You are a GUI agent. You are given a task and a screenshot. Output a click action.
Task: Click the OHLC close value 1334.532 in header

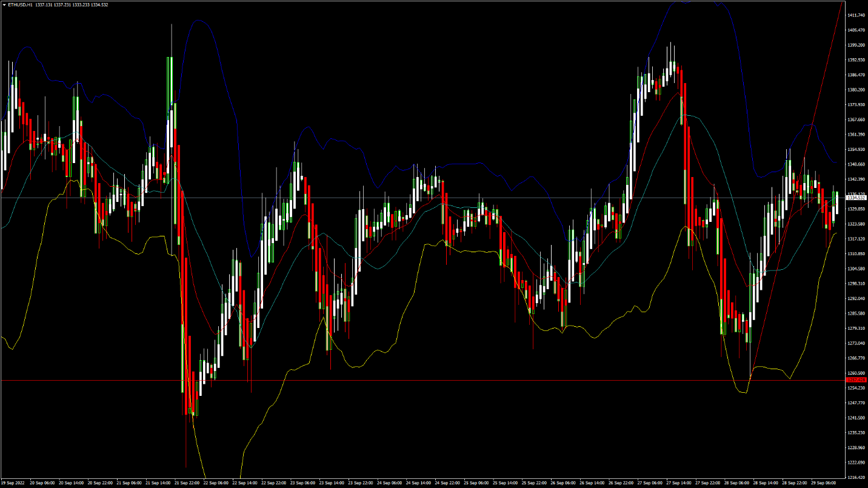coord(101,5)
